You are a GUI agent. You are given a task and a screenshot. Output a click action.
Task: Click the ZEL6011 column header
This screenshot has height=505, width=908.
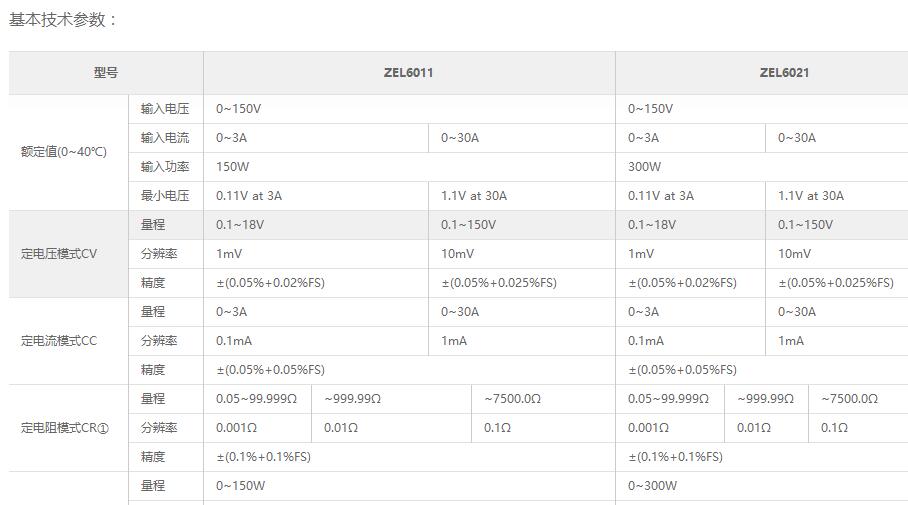point(408,73)
